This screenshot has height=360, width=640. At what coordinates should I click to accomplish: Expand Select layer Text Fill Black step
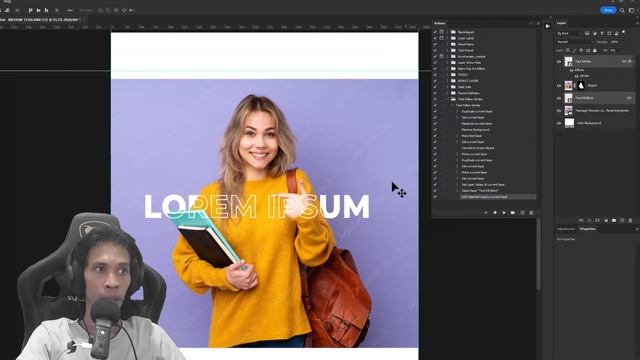point(457,191)
